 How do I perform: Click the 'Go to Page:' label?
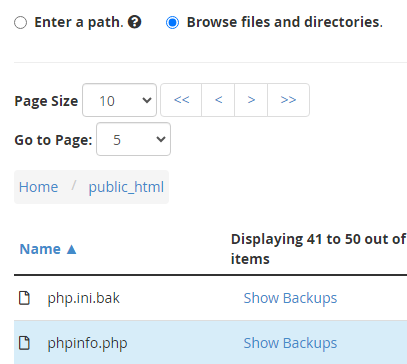(x=53, y=140)
